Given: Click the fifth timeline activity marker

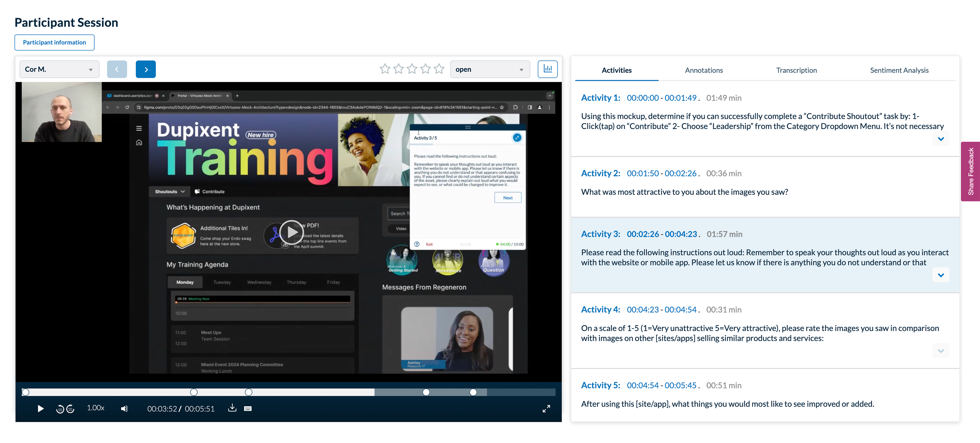Looking at the screenshot, I should pyautogui.click(x=473, y=392).
